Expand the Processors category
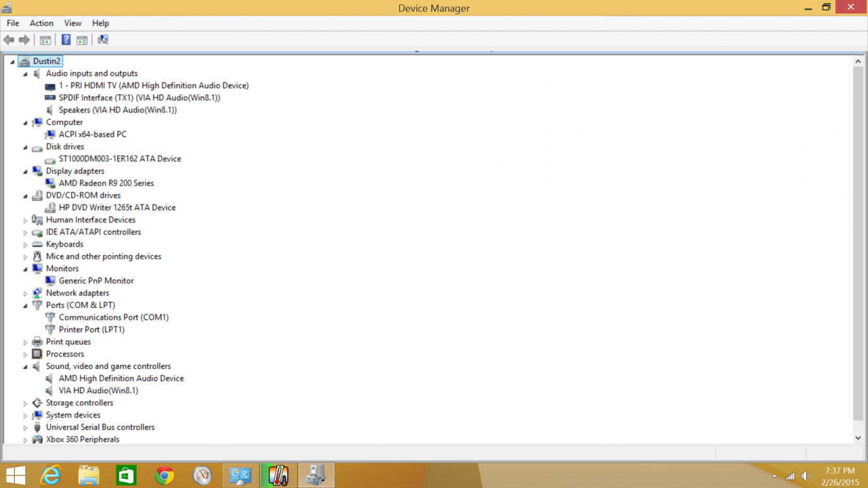This screenshot has width=868, height=488. point(25,355)
